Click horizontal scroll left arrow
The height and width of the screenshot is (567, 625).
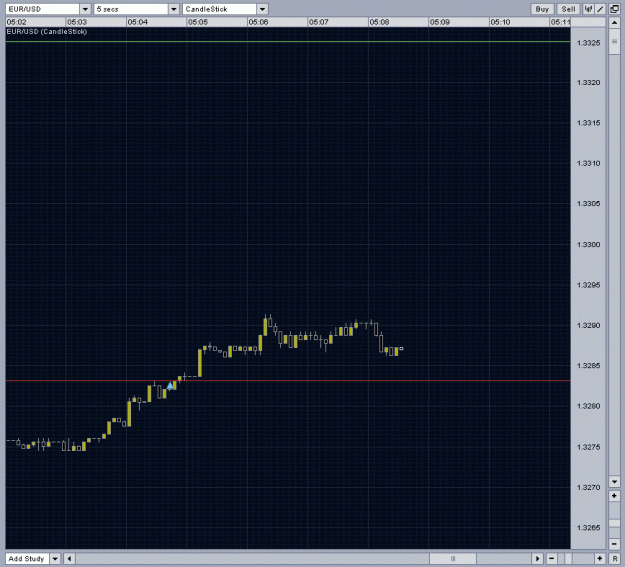click(69, 559)
